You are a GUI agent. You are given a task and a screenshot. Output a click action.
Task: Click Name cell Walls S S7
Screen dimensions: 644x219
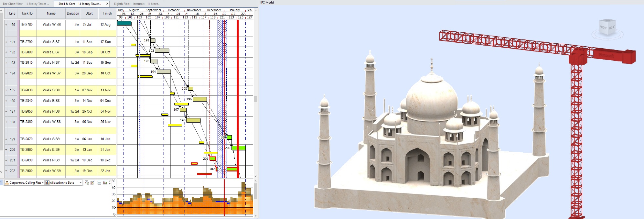click(51, 42)
